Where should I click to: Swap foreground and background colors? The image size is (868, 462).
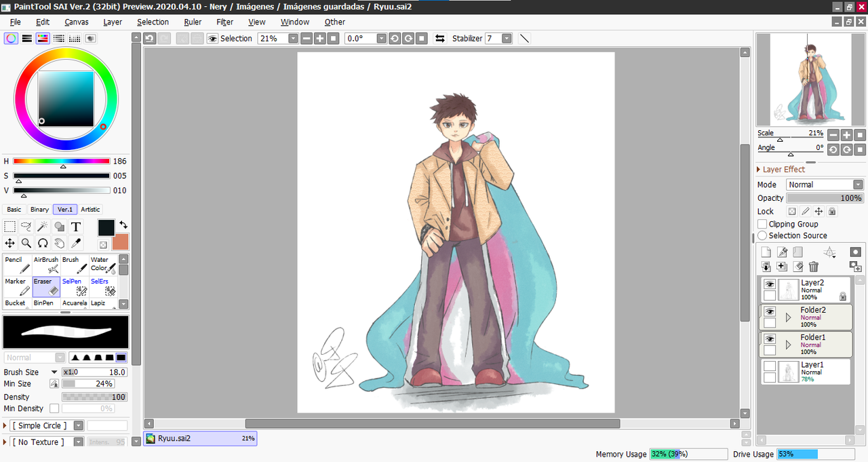point(123,225)
